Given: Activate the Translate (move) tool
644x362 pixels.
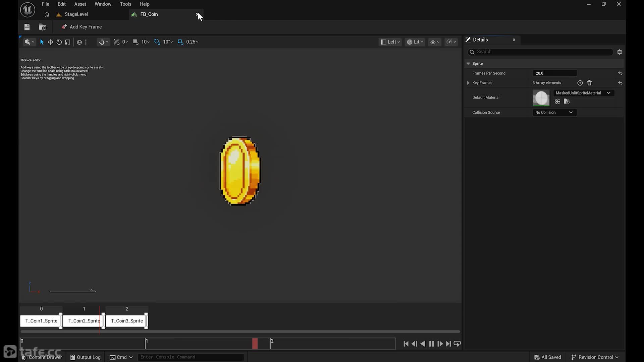Looking at the screenshot, I should tap(50, 42).
